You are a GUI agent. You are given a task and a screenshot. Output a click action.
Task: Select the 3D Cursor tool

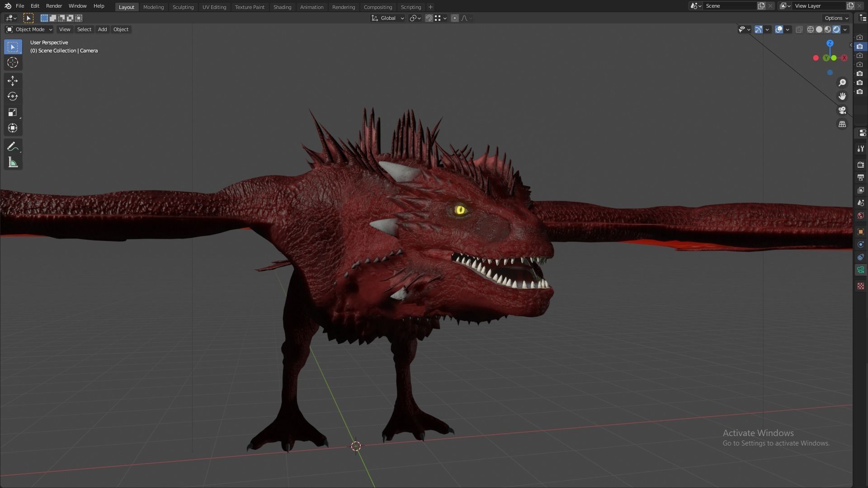(13, 62)
